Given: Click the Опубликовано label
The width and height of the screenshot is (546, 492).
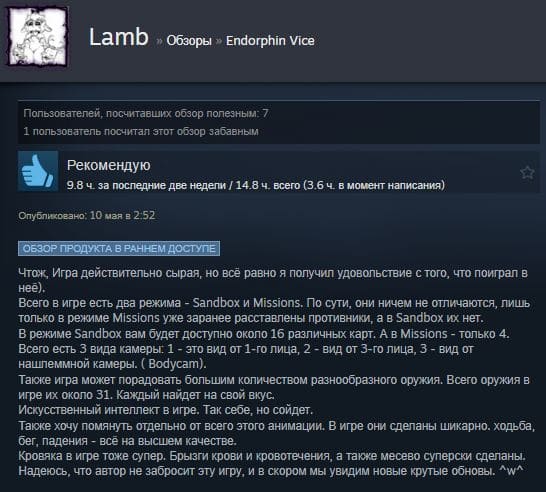Looking at the screenshot, I should 52,216.
